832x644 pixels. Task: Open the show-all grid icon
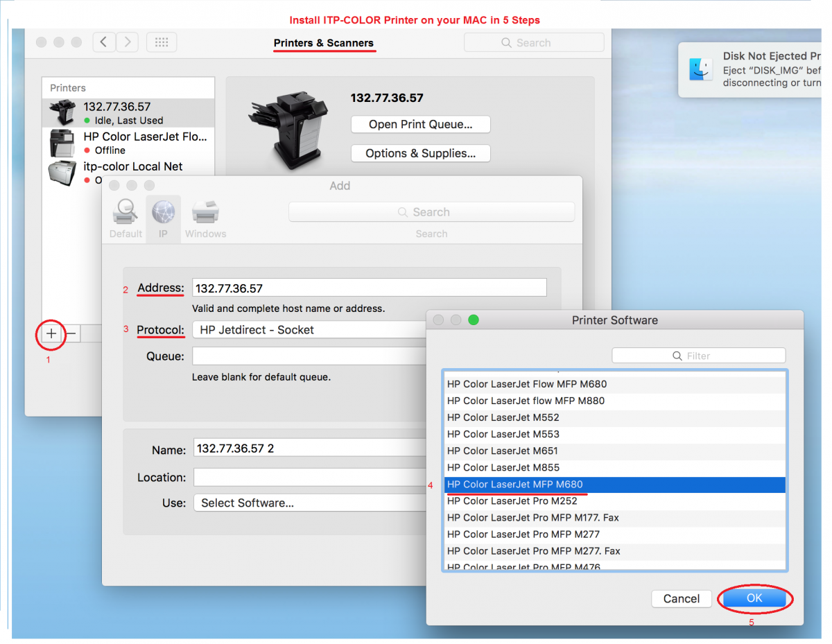[x=162, y=42]
